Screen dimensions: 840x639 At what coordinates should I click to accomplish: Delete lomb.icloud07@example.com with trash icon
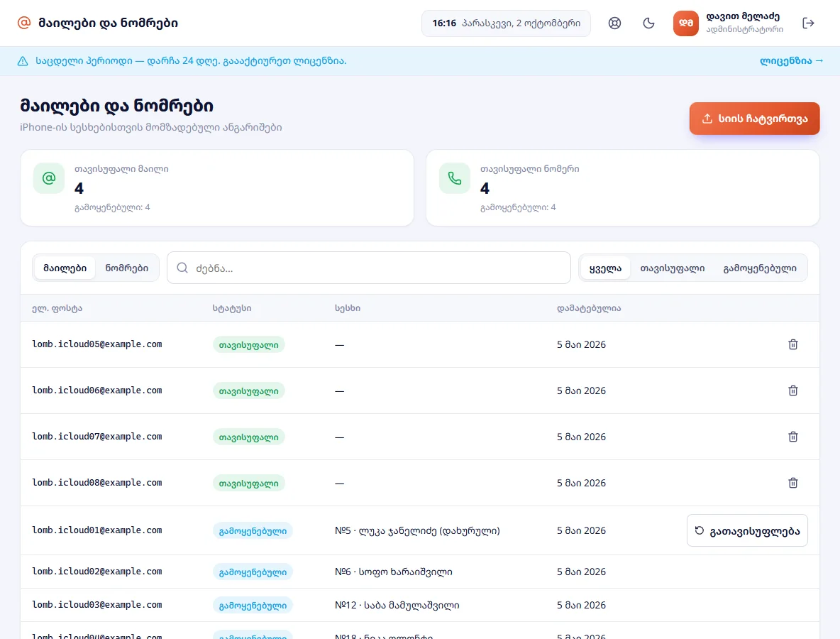pos(793,437)
